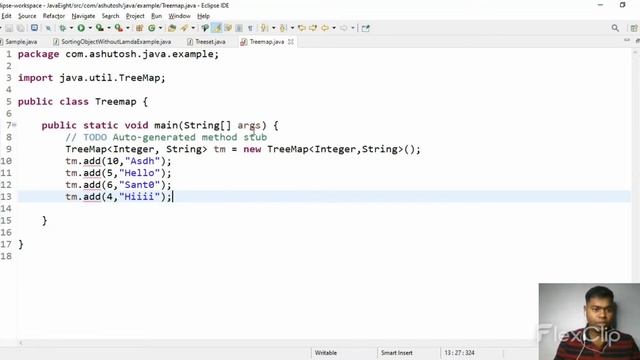This screenshot has width=640, height=360.
Task: Click the Smart Insert status entry
Action: click(397, 353)
